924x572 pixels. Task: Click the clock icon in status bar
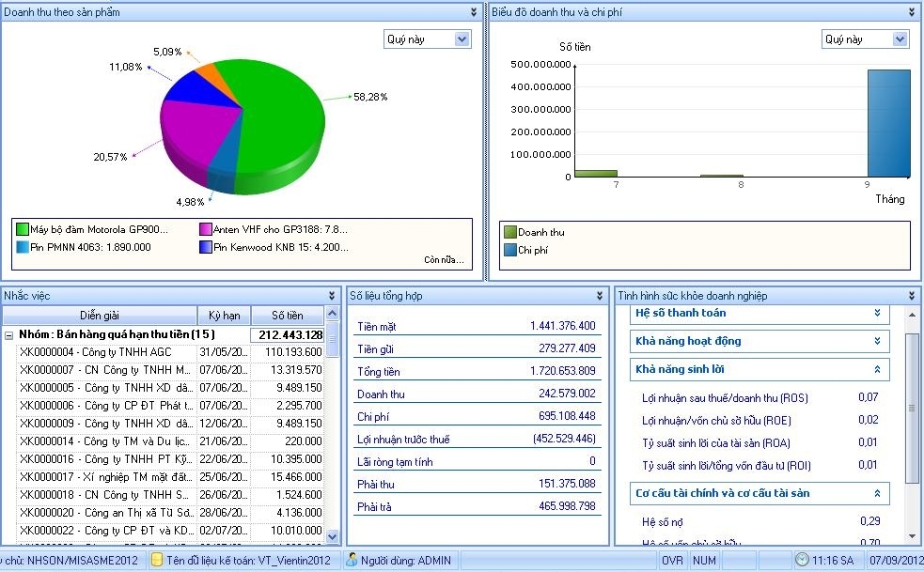(x=801, y=560)
